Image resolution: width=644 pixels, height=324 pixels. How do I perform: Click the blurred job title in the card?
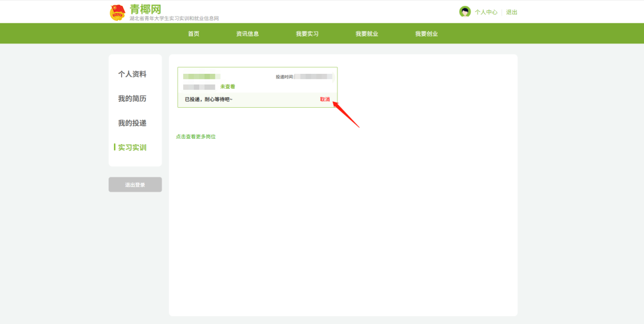(x=202, y=77)
